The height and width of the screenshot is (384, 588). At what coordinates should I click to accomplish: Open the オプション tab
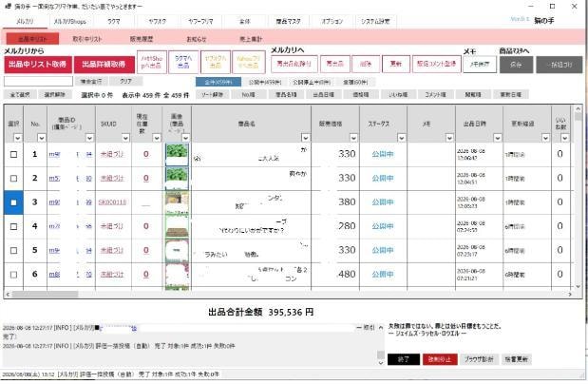click(x=332, y=22)
